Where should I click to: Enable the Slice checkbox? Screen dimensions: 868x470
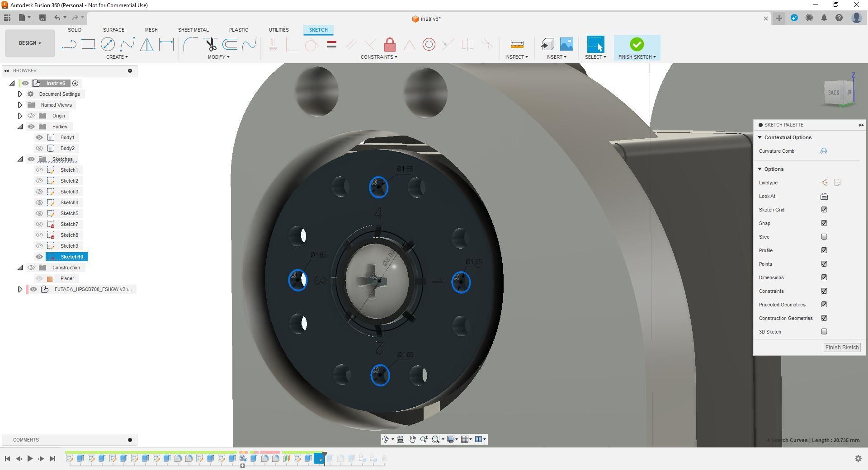pos(824,237)
